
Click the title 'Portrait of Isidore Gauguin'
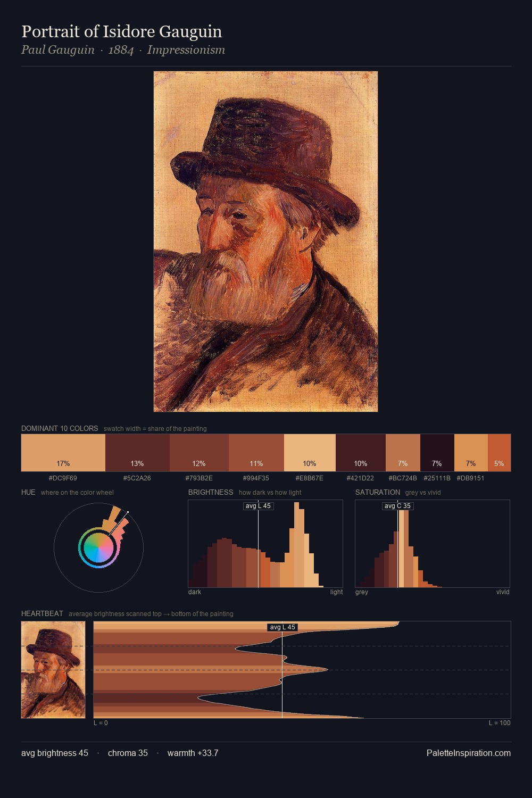click(121, 32)
